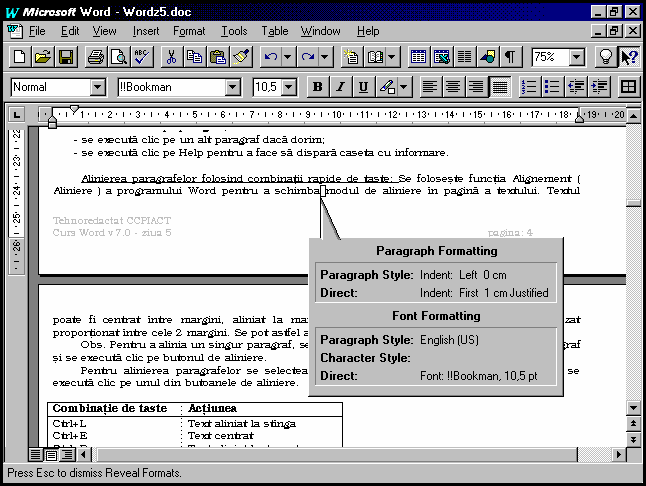Open the File menu
Image resolution: width=646 pixels, height=486 pixels.
pyautogui.click(x=37, y=31)
